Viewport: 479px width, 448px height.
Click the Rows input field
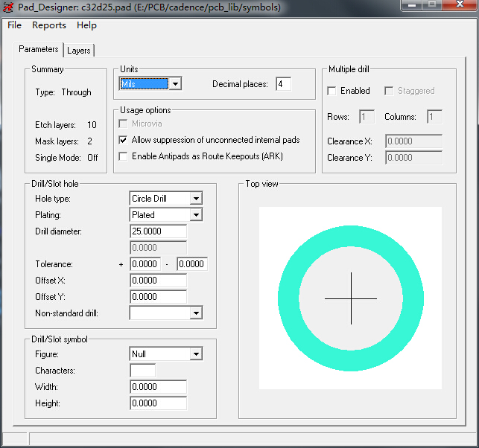[367, 117]
